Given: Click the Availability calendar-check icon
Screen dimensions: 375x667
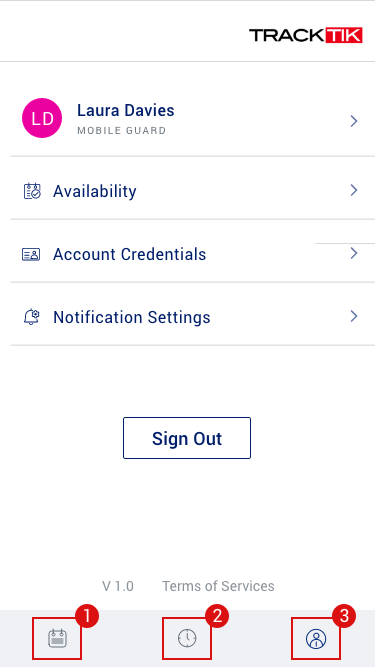Looking at the screenshot, I should point(32,191).
